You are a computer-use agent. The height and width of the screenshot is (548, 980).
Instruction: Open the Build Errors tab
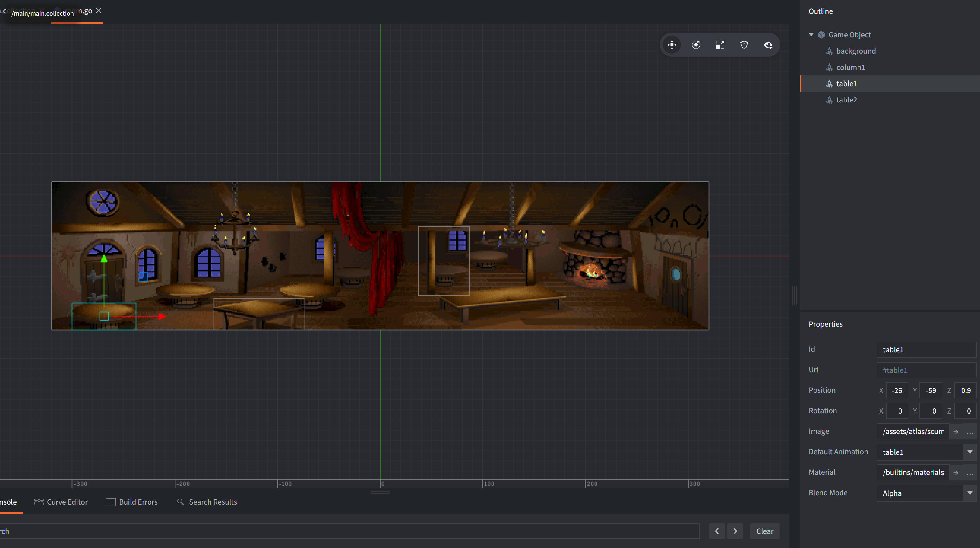point(132,502)
